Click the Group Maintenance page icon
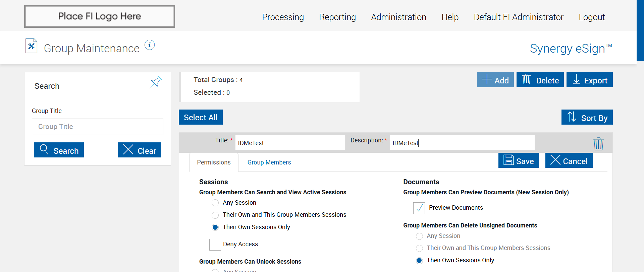This screenshot has width=644, height=272. (x=32, y=46)
